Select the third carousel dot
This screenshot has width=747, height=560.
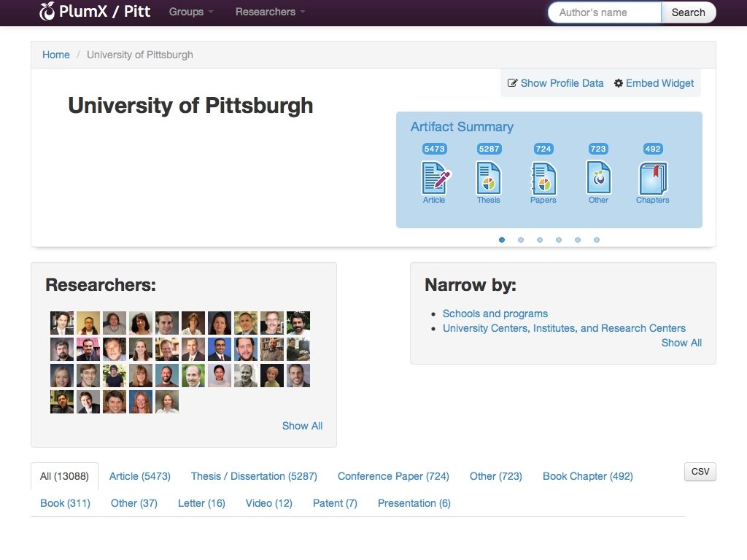coord(540,240)
